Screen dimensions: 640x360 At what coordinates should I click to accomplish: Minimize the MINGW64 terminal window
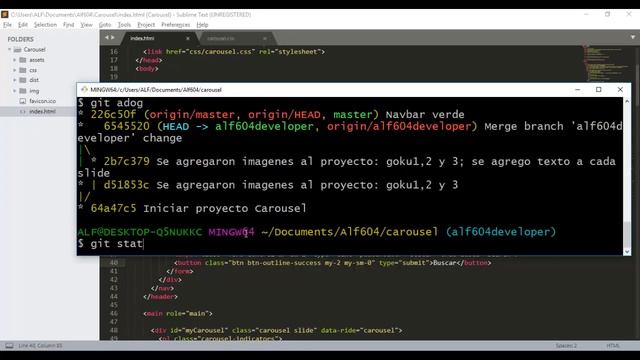click(x=578, y=90)
